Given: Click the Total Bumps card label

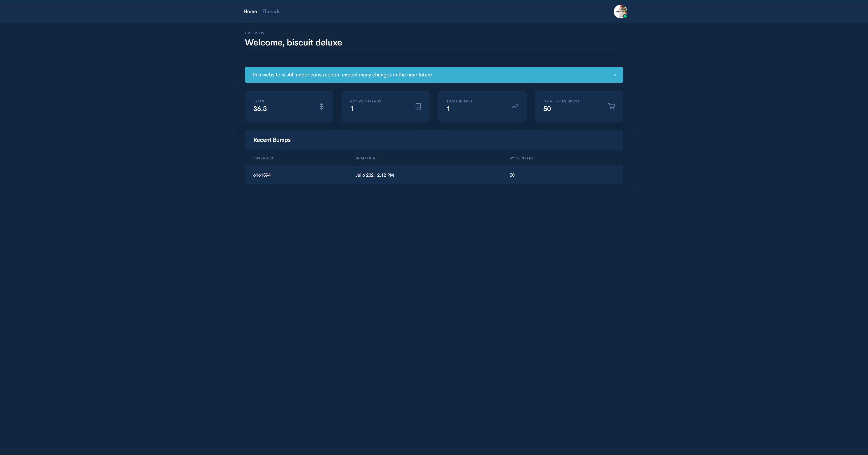Looking at the screenshot, I should (x=459, y=102).
